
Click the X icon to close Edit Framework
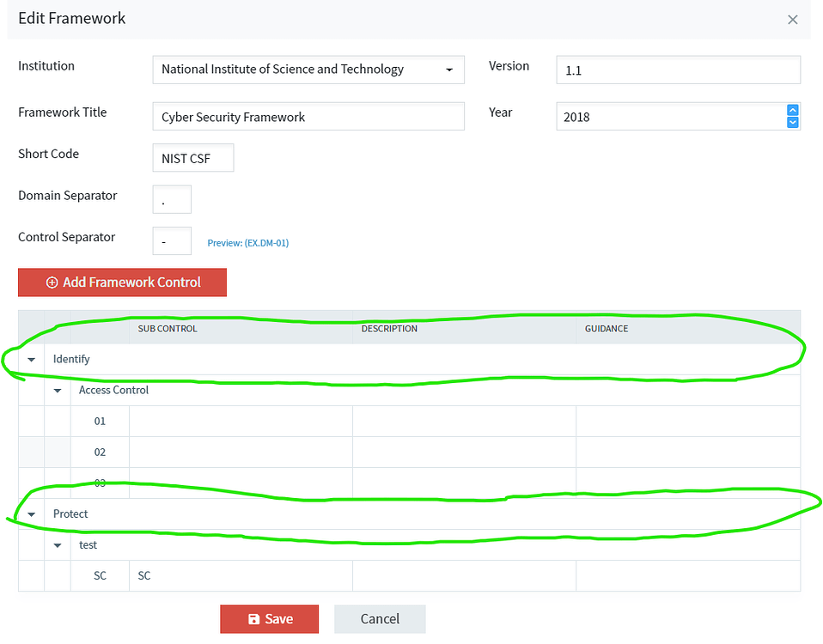(793, 19)
